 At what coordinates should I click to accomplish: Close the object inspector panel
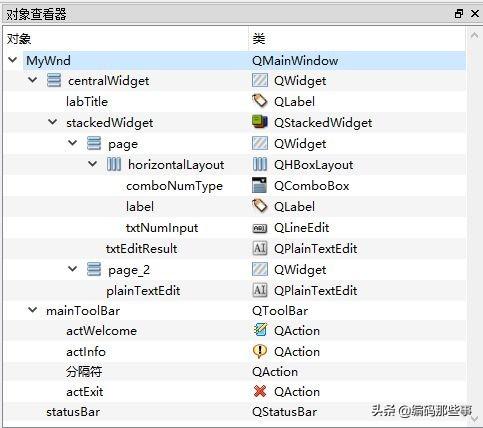475,14
